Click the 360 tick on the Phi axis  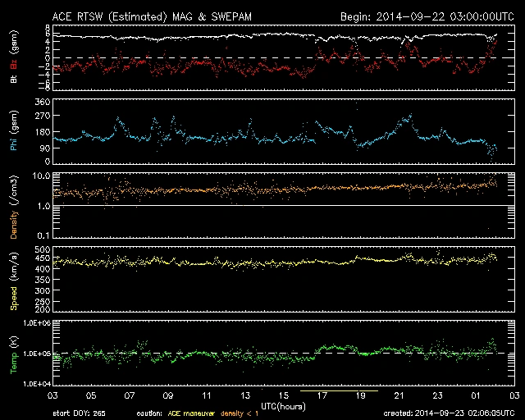[x=43, y=103]
